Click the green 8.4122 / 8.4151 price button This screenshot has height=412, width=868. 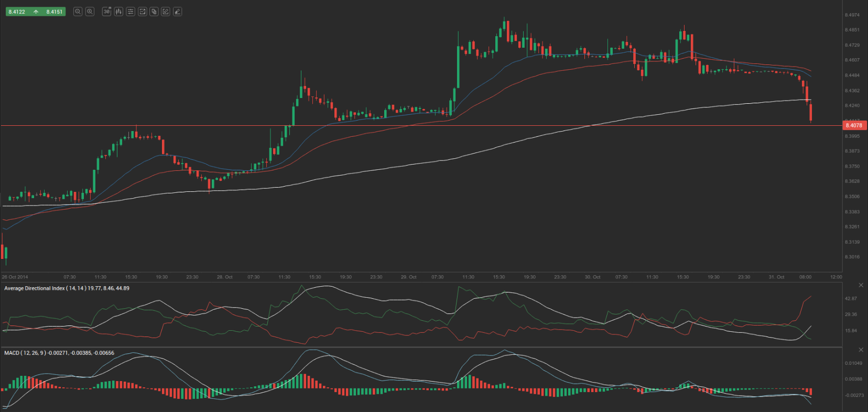point(35,12)
